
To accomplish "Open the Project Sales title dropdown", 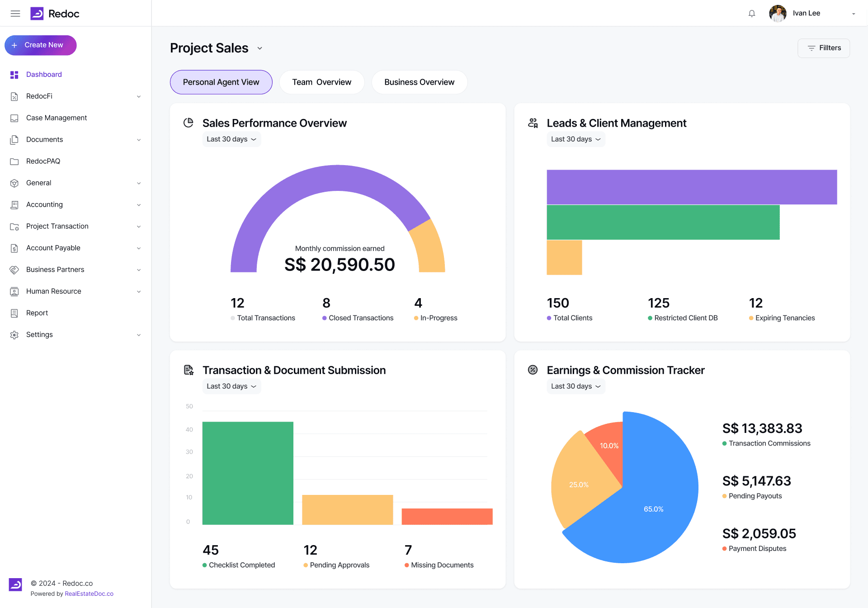I will tap(260, 48).
